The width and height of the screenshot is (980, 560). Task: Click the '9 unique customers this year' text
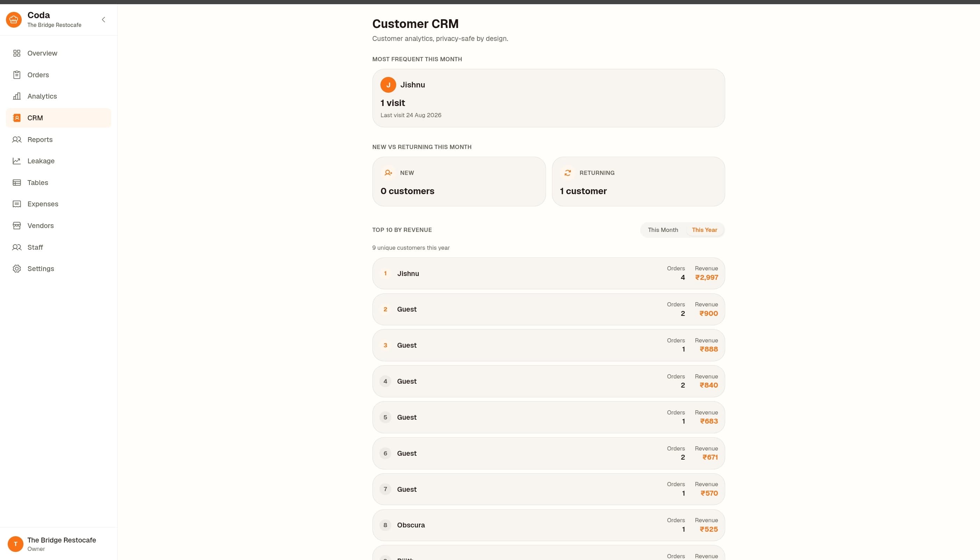(411, 248)
